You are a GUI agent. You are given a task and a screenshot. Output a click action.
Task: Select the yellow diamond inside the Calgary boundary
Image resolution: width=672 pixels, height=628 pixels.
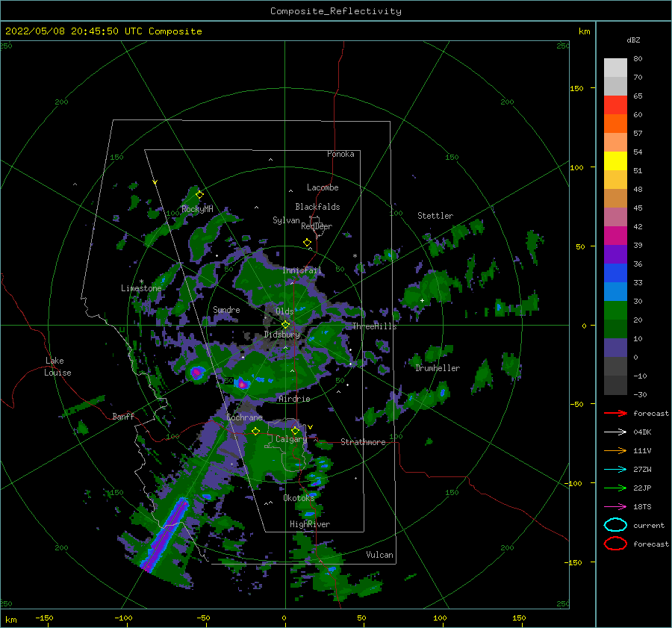pyautogui.click(x=295, y=430)
